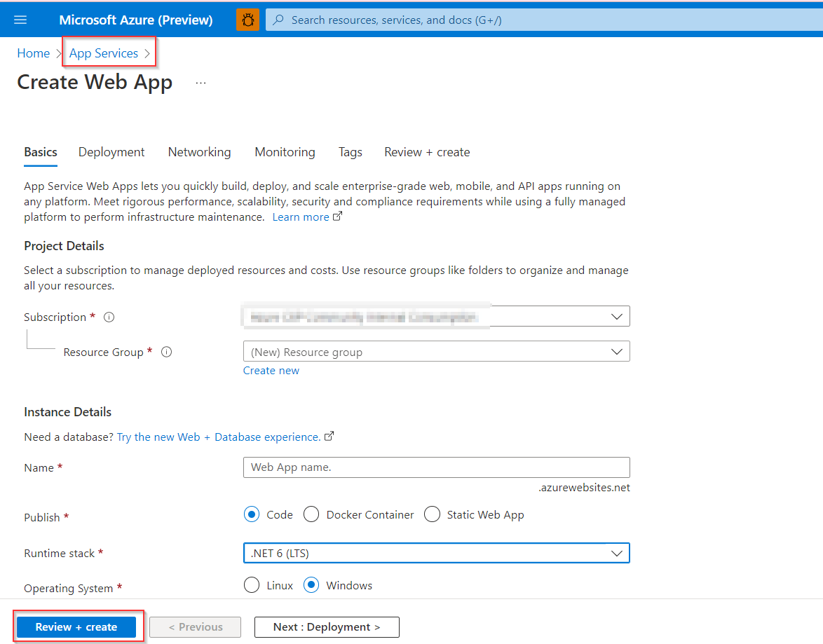Select the Code publish option
This screenshot has width=823, height=644.
(252, 514)
